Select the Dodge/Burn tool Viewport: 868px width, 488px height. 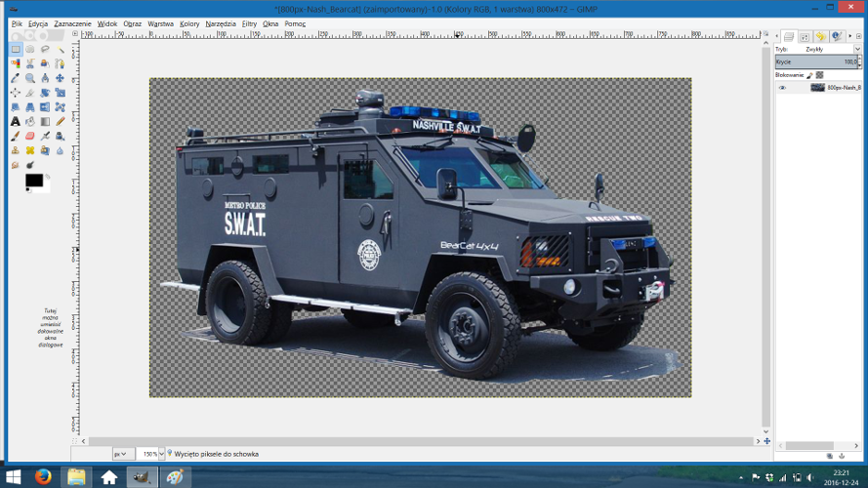click(30, 165)
